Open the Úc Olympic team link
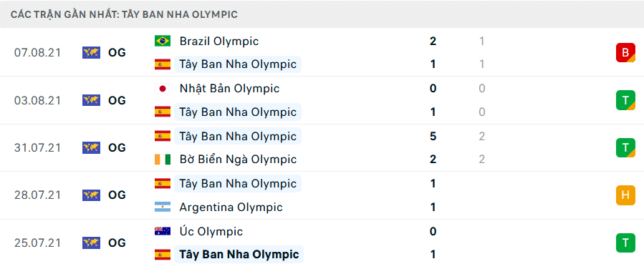644x264 pixels. click(x=211, y=231)
